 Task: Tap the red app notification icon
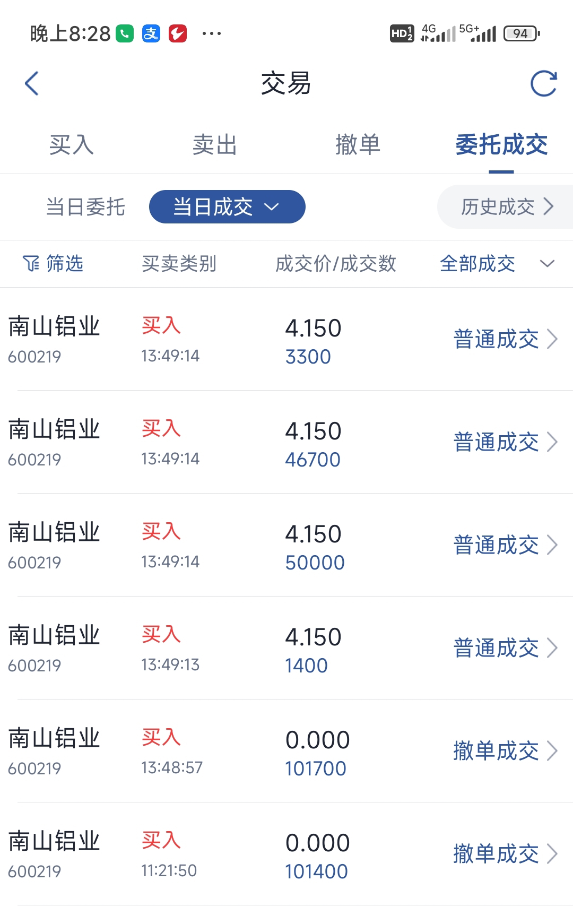(x=178, y=33)
